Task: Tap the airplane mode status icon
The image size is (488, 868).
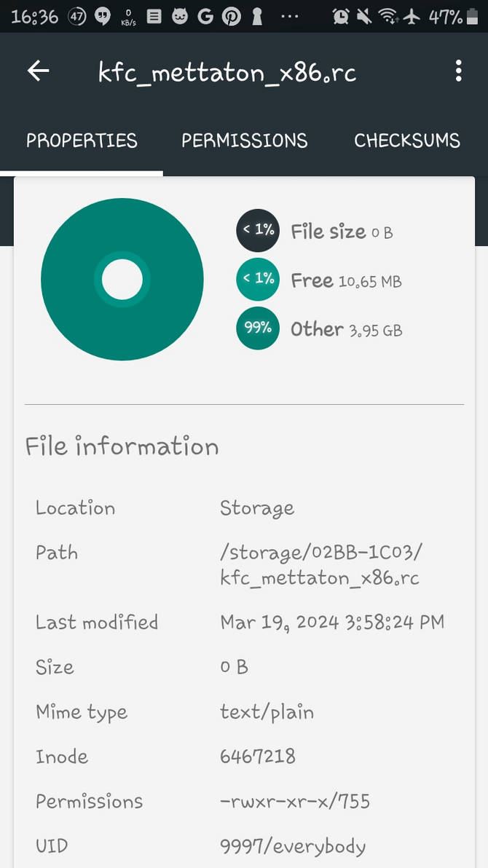Action: coord(411,17)
